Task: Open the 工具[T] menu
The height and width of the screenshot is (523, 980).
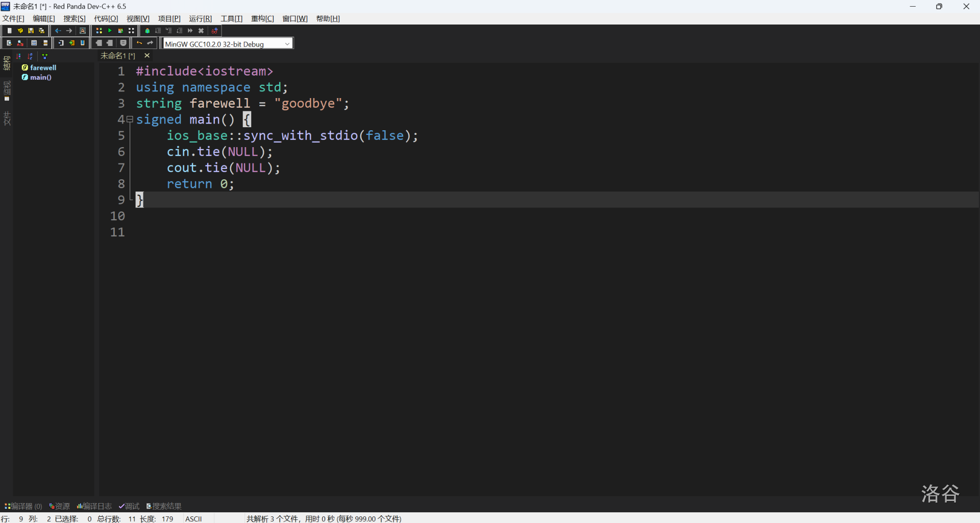Action: tap(231, 19)
